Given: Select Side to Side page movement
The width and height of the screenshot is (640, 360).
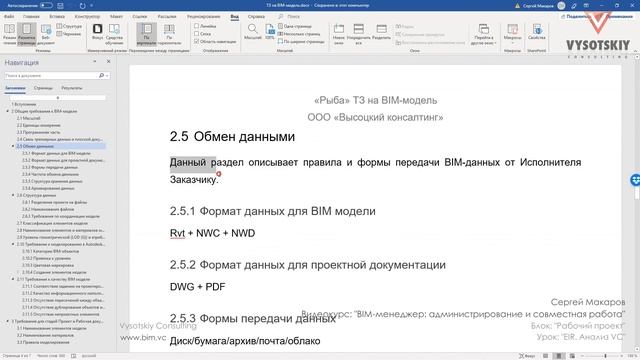Looking at the screenshot, I should [169, 33].
